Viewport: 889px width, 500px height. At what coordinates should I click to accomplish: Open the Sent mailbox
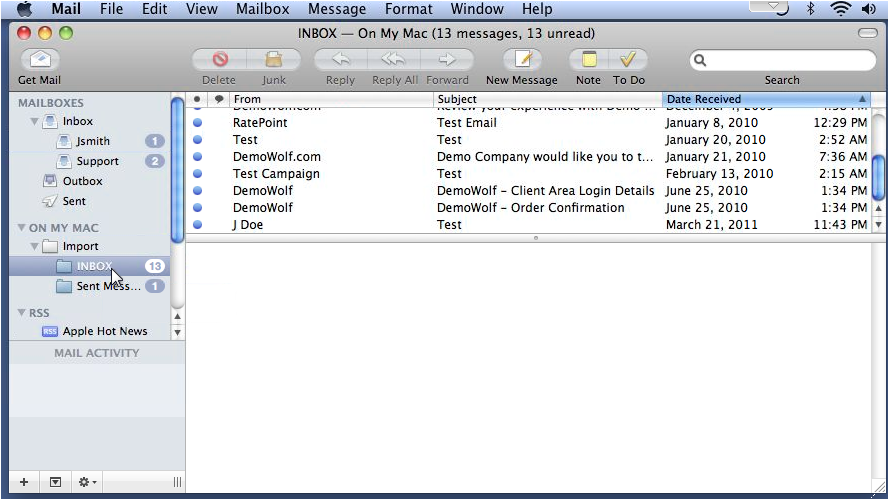tap(74, 201)
